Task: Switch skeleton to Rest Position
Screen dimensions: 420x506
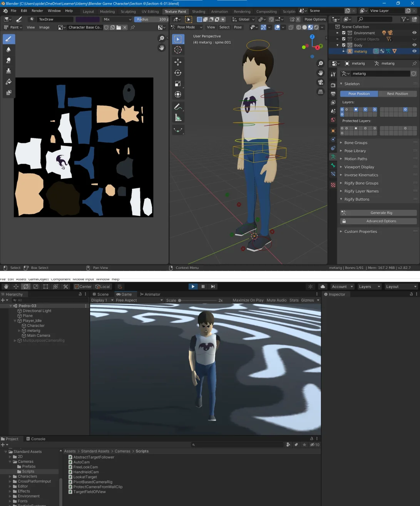Action: pyautogui.click(x=397, y=94)
